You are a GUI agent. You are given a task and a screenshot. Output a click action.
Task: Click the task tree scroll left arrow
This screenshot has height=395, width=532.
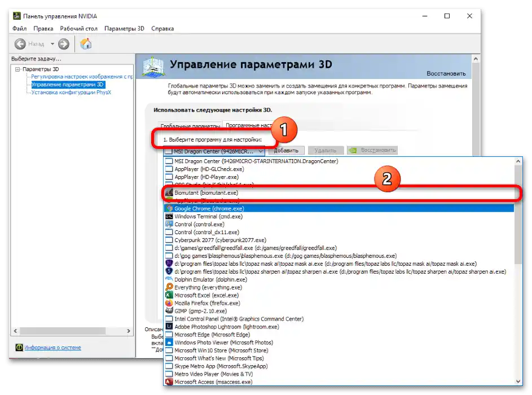click(15, 331)
